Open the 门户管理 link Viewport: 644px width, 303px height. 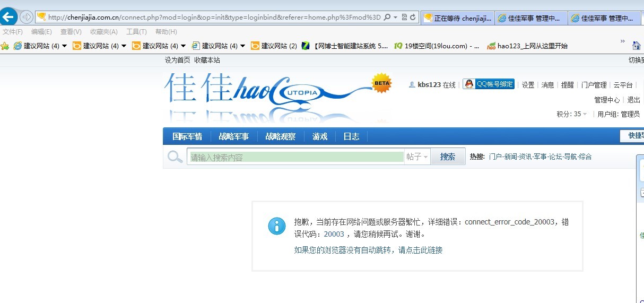point(594,85)
